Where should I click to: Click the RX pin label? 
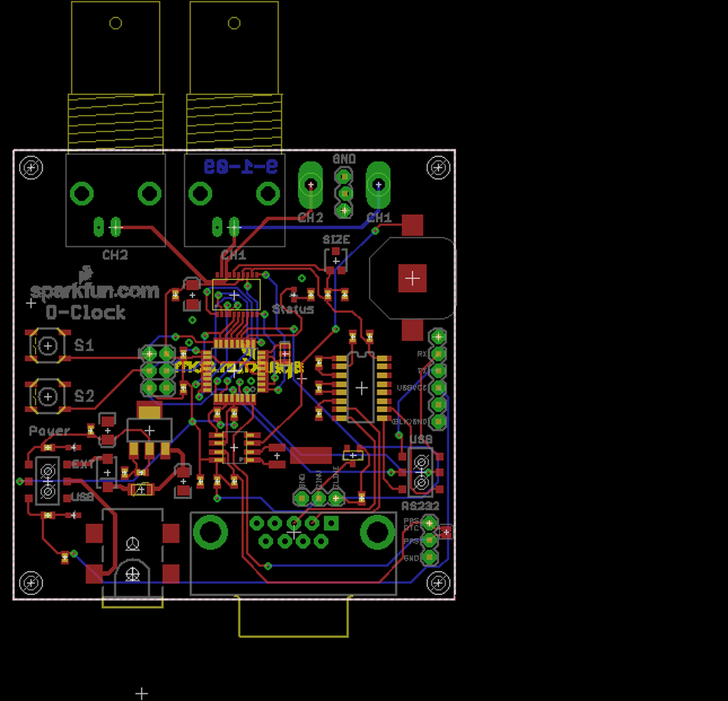tap(422, 354)
